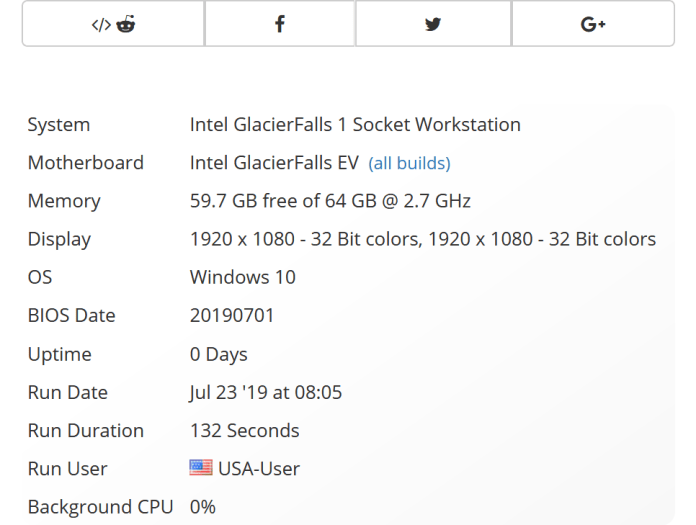Click the Run Date value Jul 23 '19
The image size is (696, 525).
[266, 392]
